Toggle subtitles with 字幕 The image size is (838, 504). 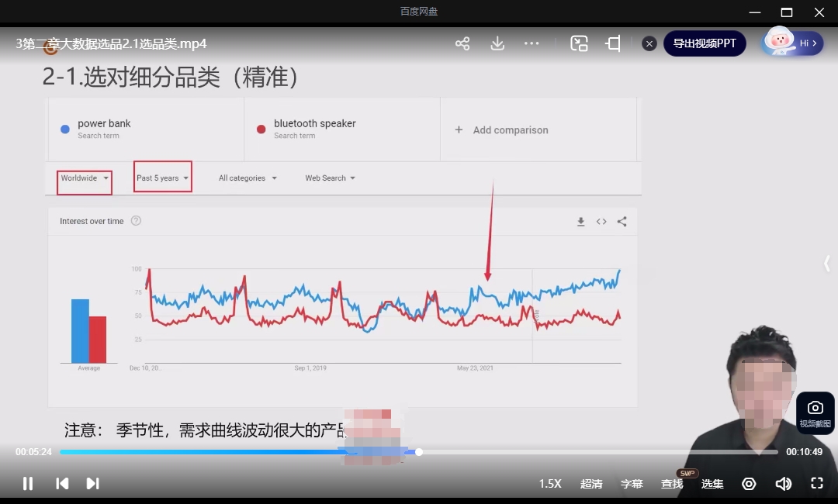632,483
